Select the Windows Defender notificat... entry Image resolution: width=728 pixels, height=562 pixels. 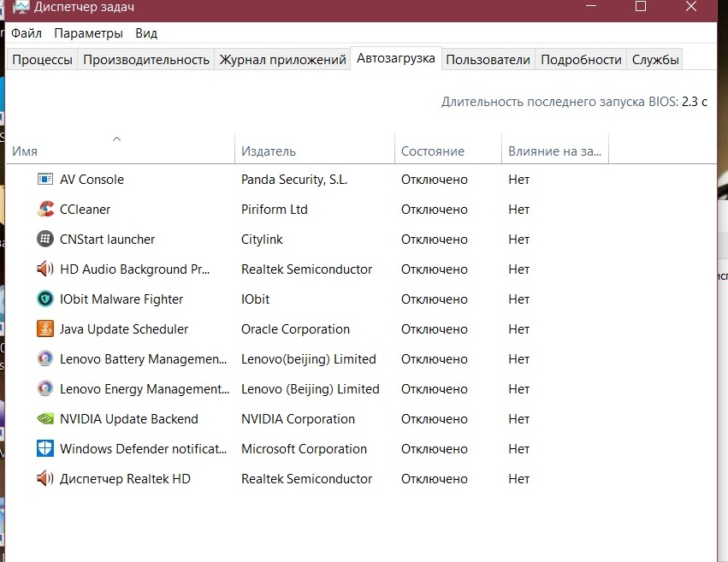(x=144, y=449)
